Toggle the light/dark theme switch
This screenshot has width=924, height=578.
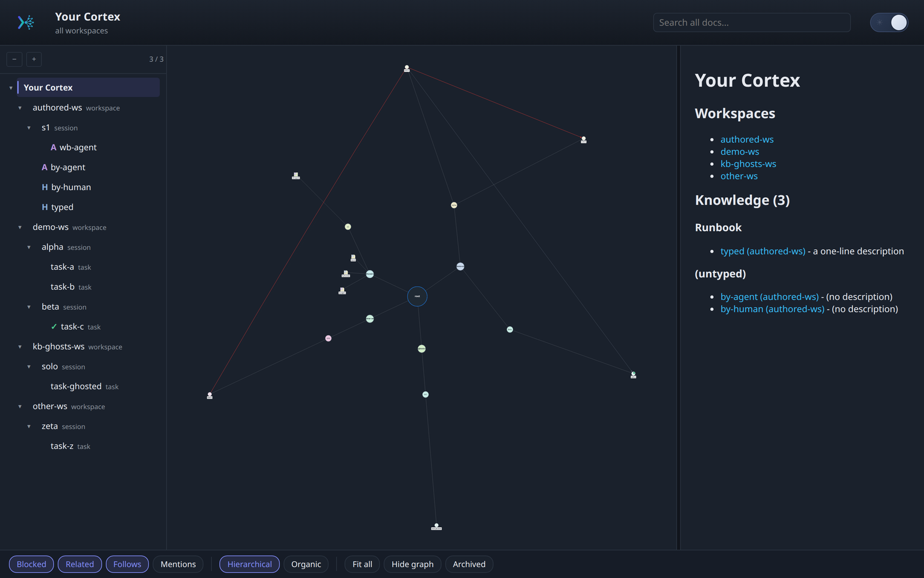tap(889, 23)
